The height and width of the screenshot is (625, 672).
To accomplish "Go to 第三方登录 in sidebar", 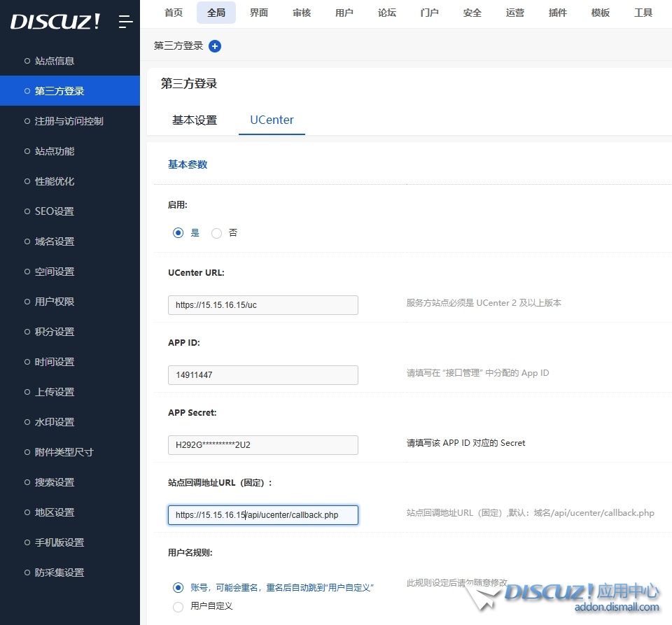I will (x=70, y=91).
